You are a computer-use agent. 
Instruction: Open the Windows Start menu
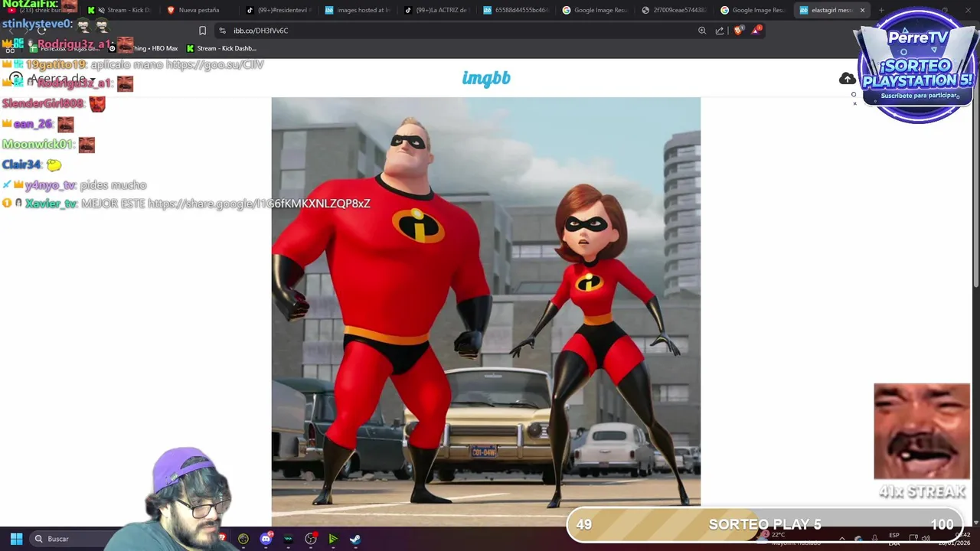tap(16, 539)
